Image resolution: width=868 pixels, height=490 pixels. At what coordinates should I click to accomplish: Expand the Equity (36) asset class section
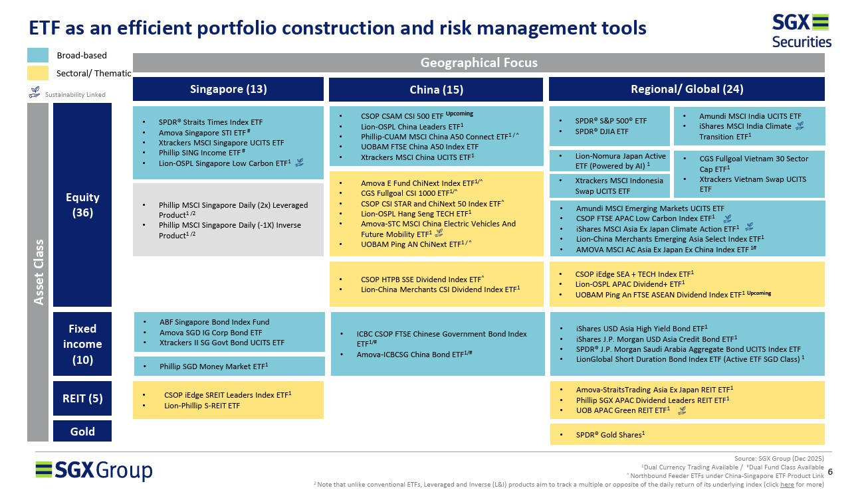(82, 204)
